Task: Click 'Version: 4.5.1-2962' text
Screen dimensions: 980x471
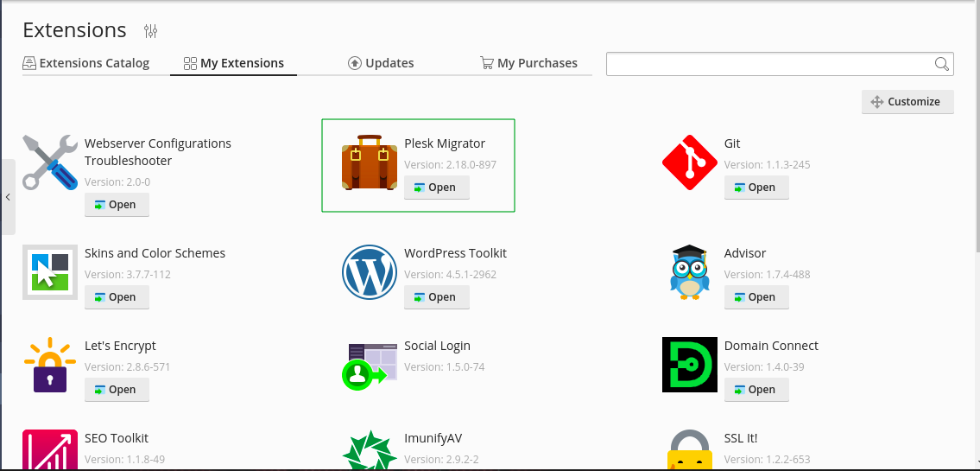Action: click(x=450, y=275)
